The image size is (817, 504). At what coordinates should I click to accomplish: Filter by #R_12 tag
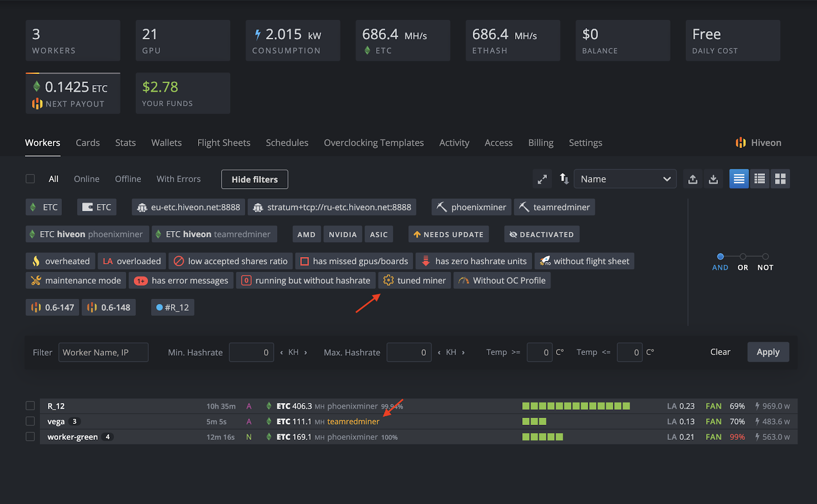click(x=173, y=308)
